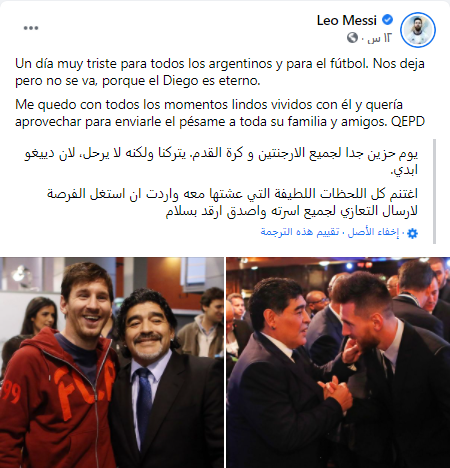Click the إخفاء الأصل hide original link
This screenshot has width=450, height=468.
pos(373,232)
